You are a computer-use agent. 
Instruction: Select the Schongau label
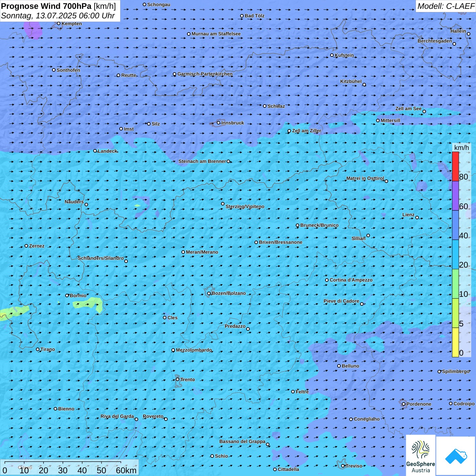(159, 4)
